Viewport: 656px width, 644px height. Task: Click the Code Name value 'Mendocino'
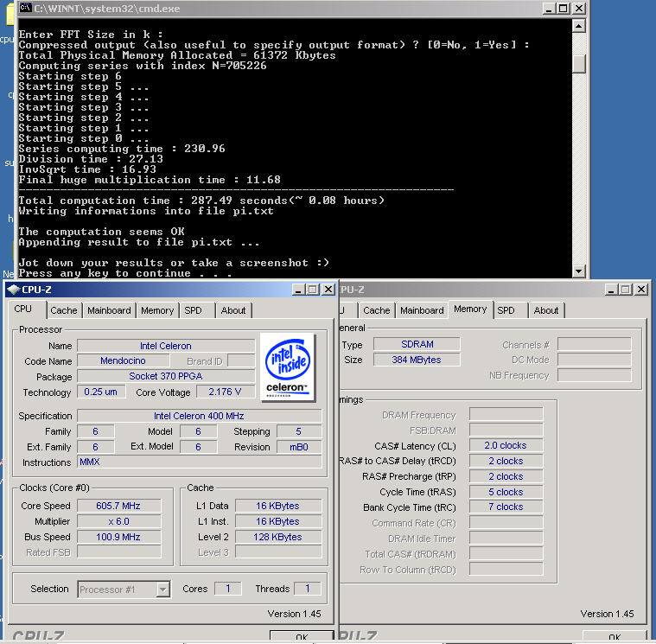(x=124, y=360)
